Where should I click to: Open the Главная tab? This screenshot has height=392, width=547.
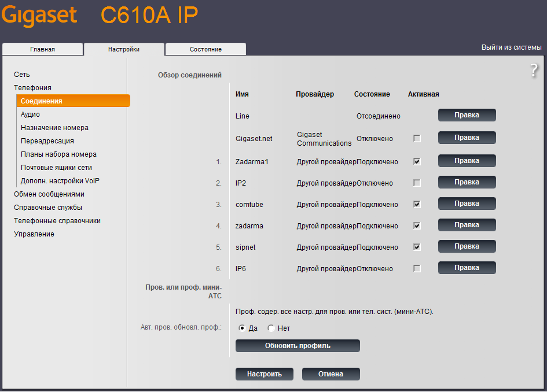click(x=42, y=49)
